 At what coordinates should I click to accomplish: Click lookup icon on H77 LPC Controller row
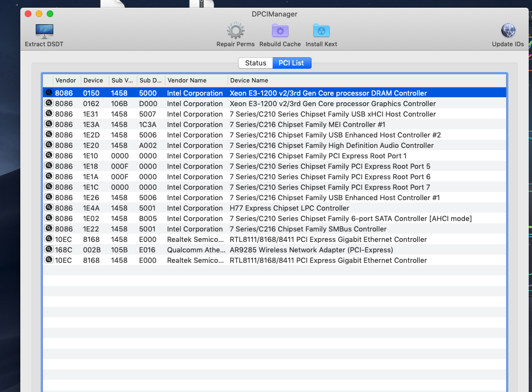click(x=49, y=207)
